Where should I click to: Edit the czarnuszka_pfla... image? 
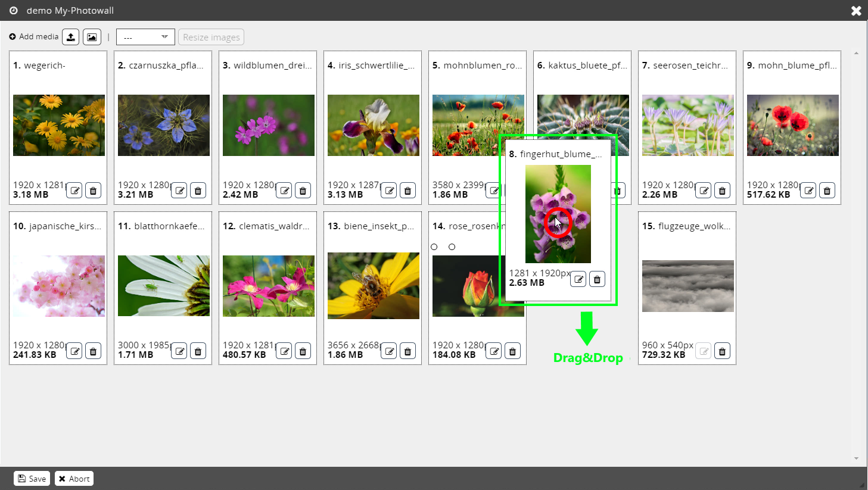pos(179,191)
